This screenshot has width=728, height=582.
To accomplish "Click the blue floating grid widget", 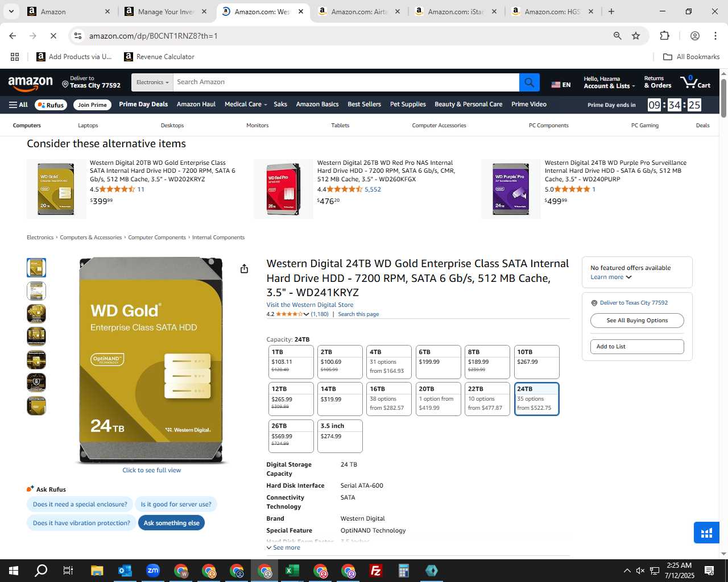I will (707, 533).
